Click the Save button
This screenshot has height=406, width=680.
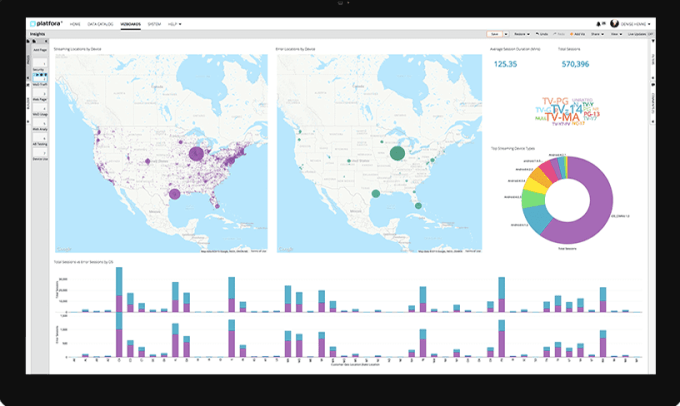coord(495,34)
